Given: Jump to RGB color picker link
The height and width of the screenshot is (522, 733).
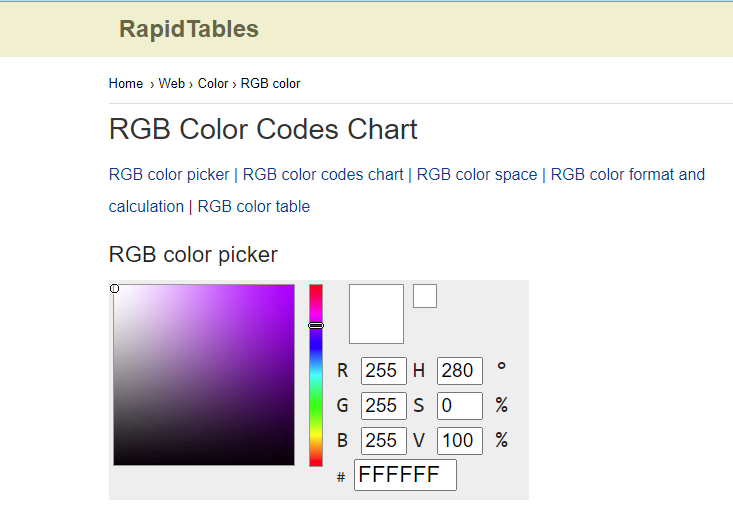Looking at the screenshot, I should [x=169, y=174].
